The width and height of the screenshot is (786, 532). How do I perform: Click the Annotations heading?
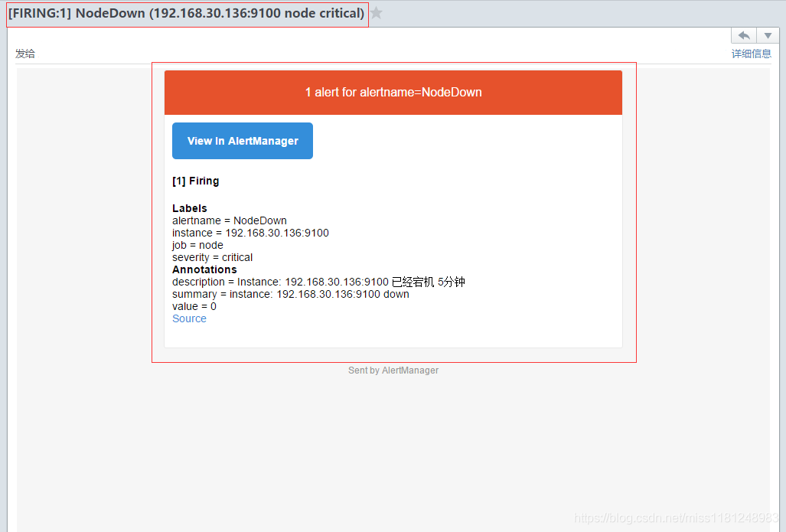tap(204, 269)
